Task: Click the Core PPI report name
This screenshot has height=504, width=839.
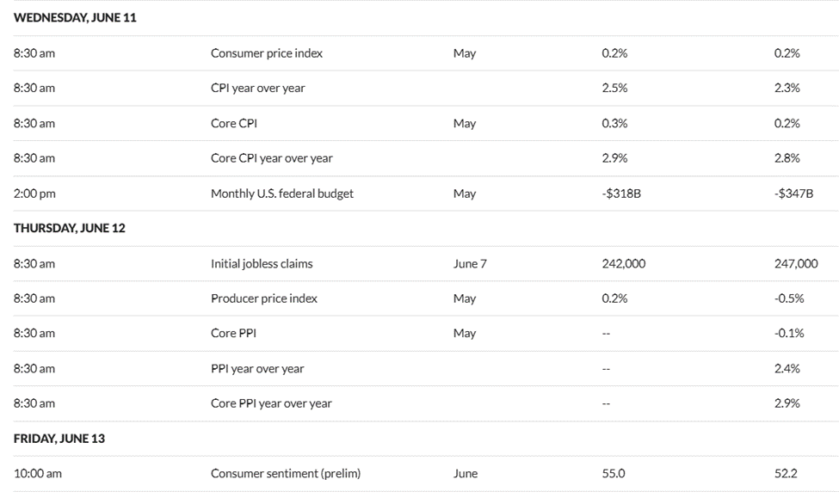Action: 233,334
